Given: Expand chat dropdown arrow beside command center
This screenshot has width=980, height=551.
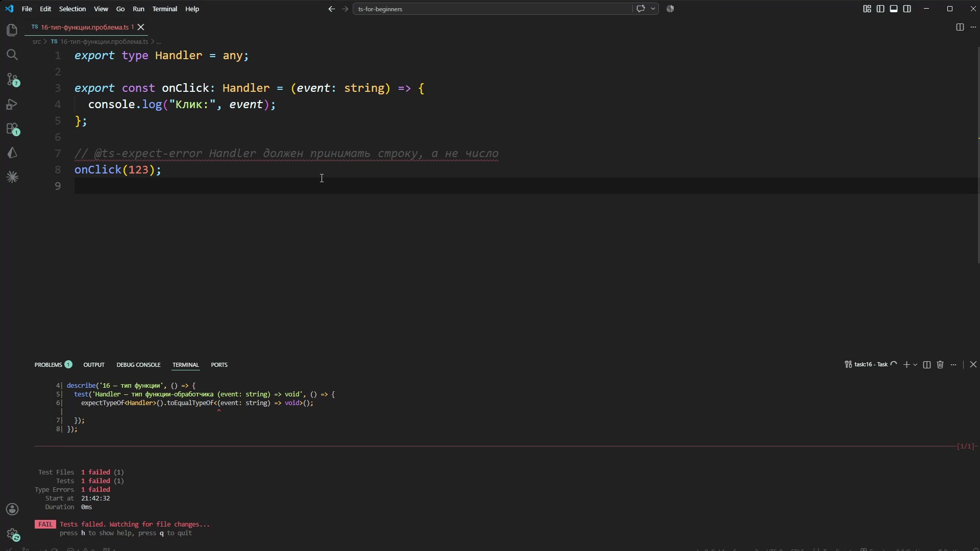Looking at the screenshot, I should [653, 9].
